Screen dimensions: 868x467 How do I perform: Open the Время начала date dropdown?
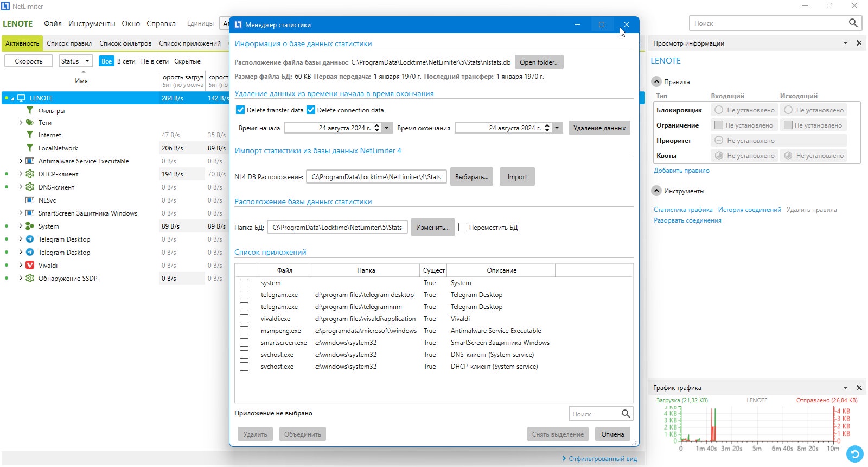point(386,128)
